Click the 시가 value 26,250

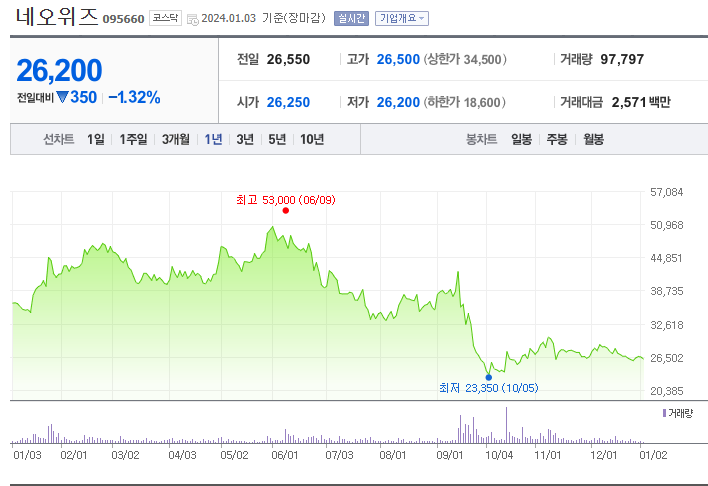pos(288,102)
